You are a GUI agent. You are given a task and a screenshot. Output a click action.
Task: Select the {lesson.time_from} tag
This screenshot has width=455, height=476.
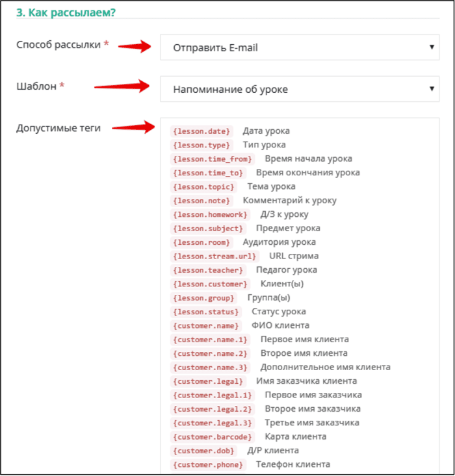213,159
